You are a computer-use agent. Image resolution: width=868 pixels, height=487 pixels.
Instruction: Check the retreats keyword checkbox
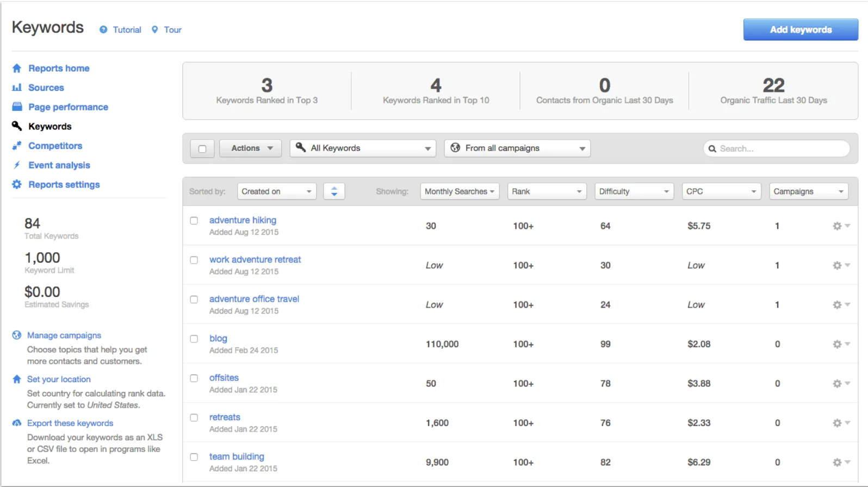tap(194, 417)
